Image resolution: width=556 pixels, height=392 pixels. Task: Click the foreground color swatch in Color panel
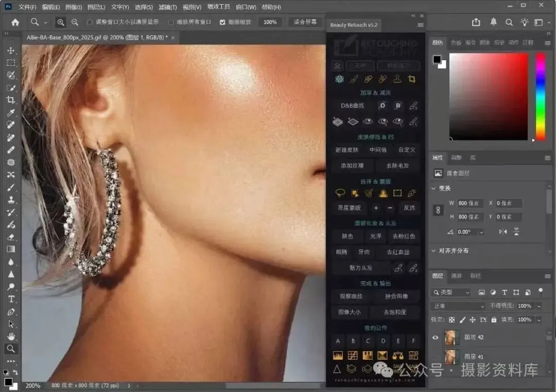click(x=437, y=59)
